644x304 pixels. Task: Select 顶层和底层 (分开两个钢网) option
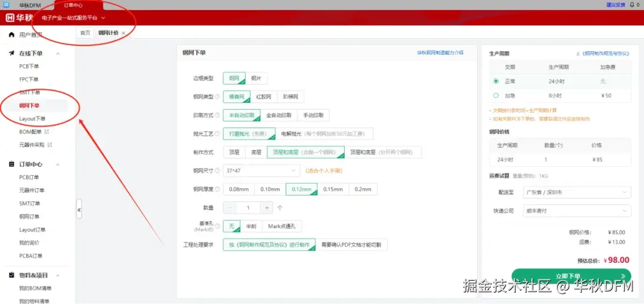[x=383, y=153]
